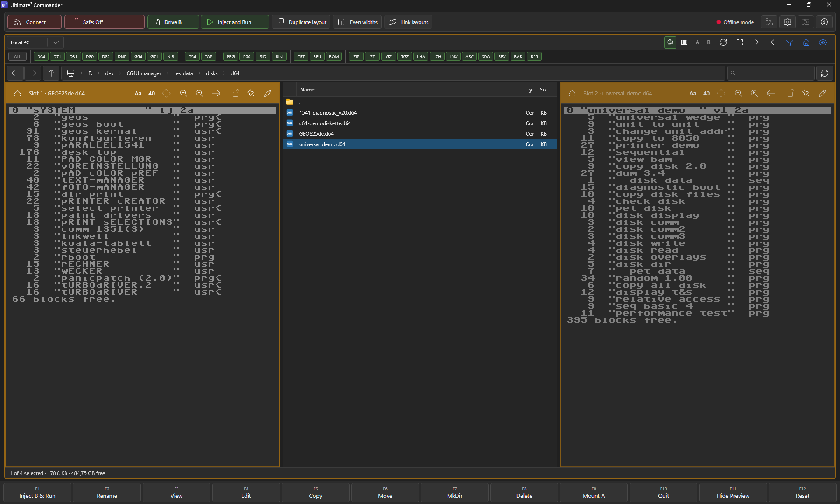Click Even widths button
840x504 pixels.
point(357,22)
